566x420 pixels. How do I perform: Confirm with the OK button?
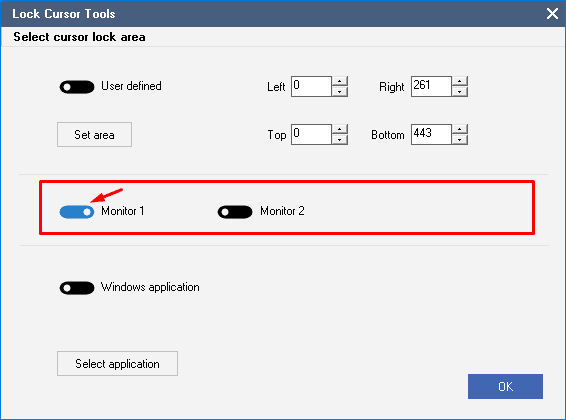click(x=505, y=386)
